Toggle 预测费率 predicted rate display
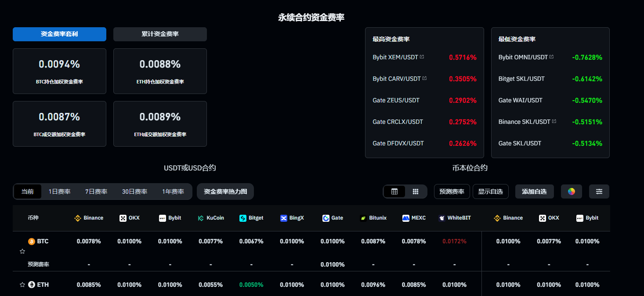 452,191
